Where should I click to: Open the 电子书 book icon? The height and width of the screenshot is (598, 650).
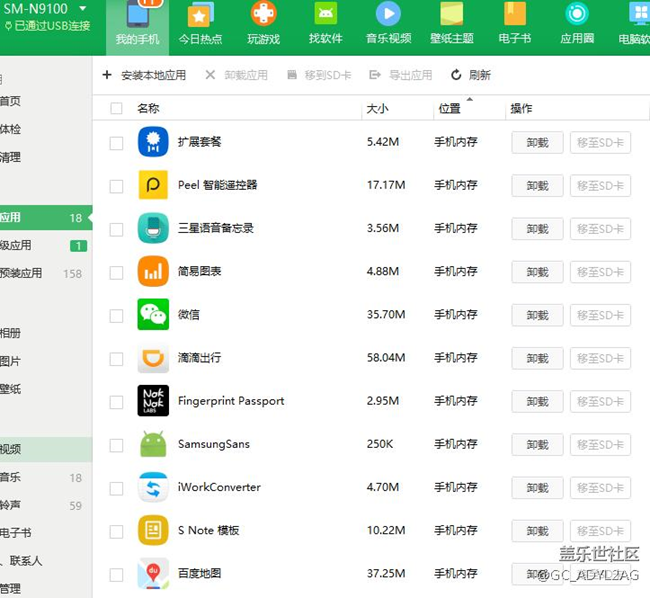tap(514, 15)
